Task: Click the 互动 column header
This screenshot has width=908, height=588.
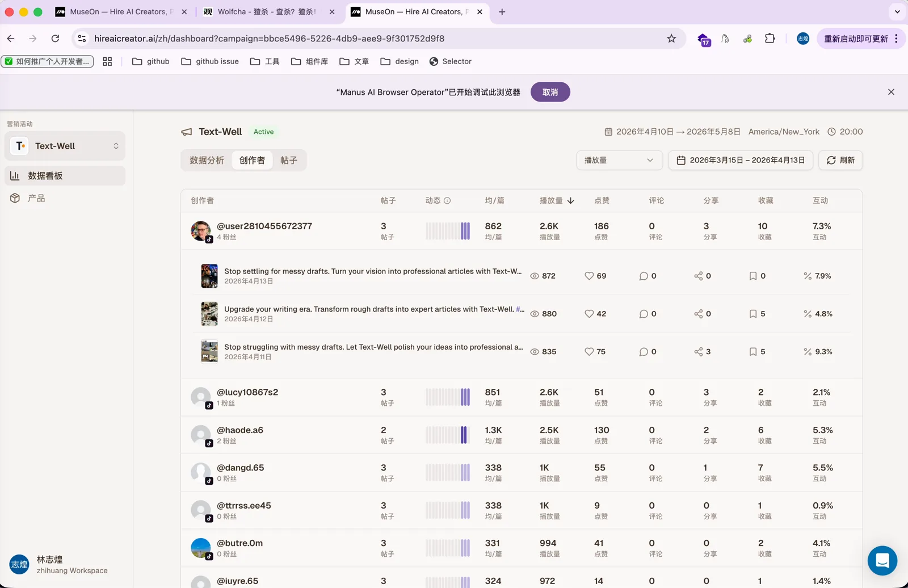Action: [x=820, y=200]
